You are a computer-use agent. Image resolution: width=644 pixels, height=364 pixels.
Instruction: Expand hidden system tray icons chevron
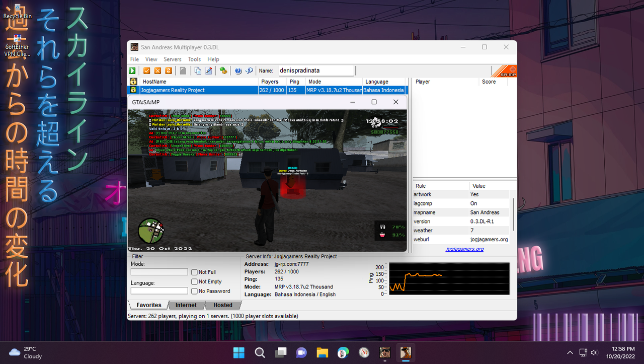570,352
